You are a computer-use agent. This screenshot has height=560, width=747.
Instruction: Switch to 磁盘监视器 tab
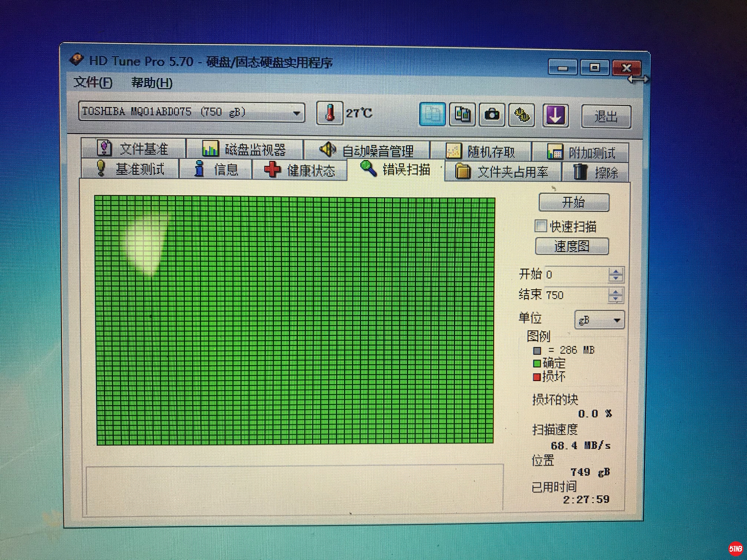coord(245,150)
